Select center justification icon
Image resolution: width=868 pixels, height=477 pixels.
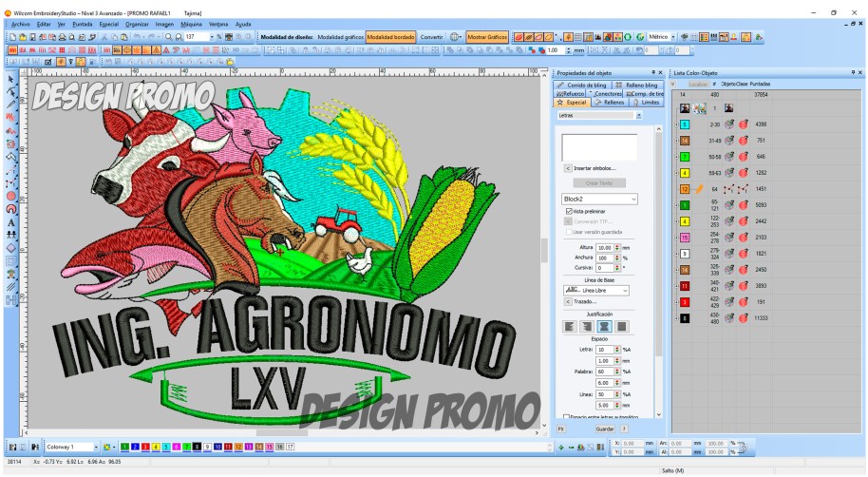point(604,326)
